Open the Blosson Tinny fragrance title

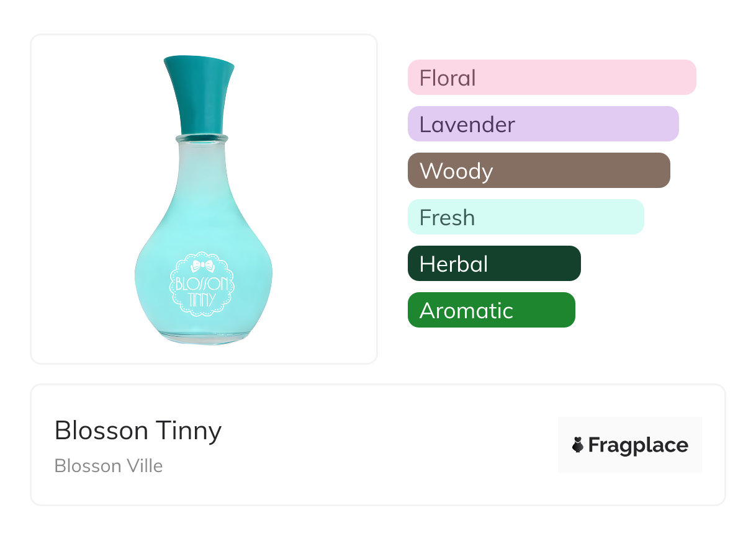(x=138, y=431)
